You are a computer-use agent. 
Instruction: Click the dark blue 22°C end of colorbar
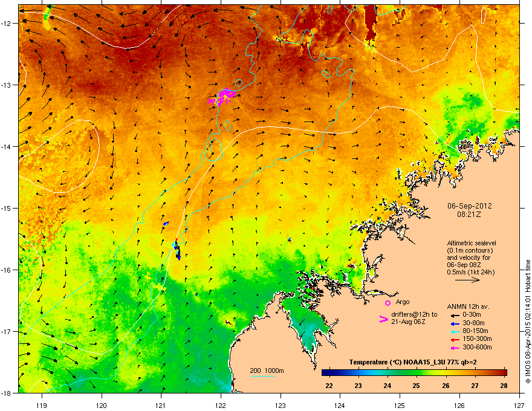click(325, 373)
